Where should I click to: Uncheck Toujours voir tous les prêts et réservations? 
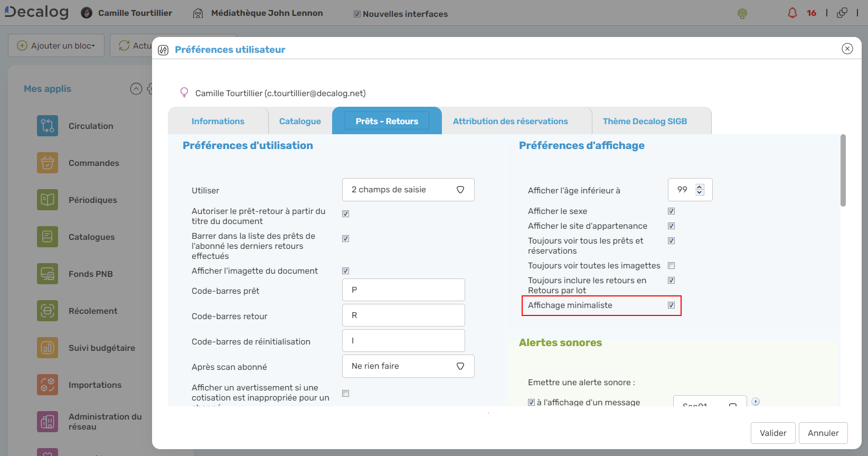671,240
